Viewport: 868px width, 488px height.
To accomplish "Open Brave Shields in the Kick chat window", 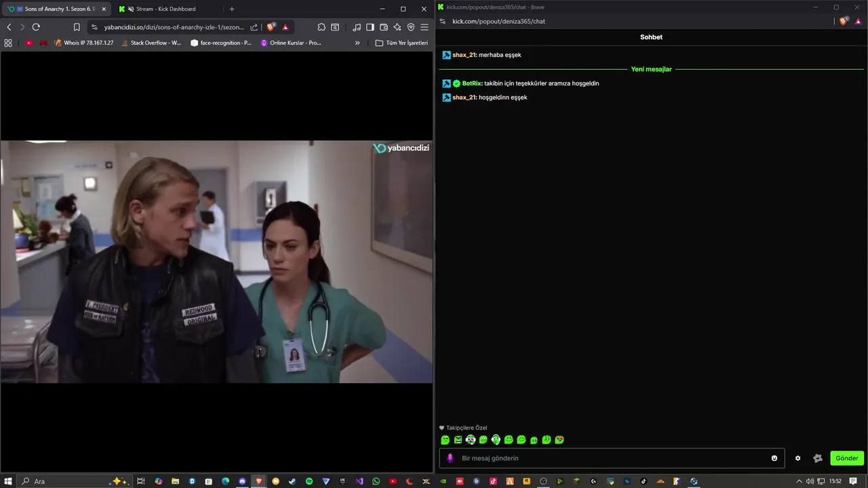I will [x=844, y=21].
